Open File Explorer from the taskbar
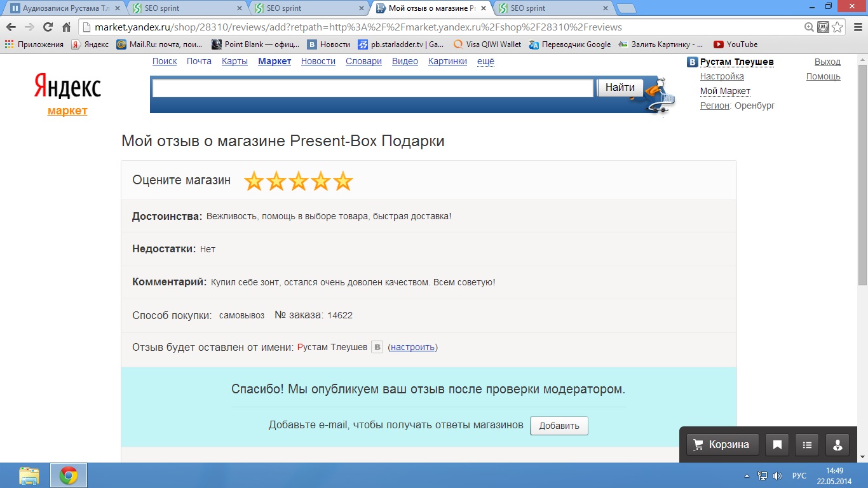Viewport: 868px width, 488px height. click(29, 475)
